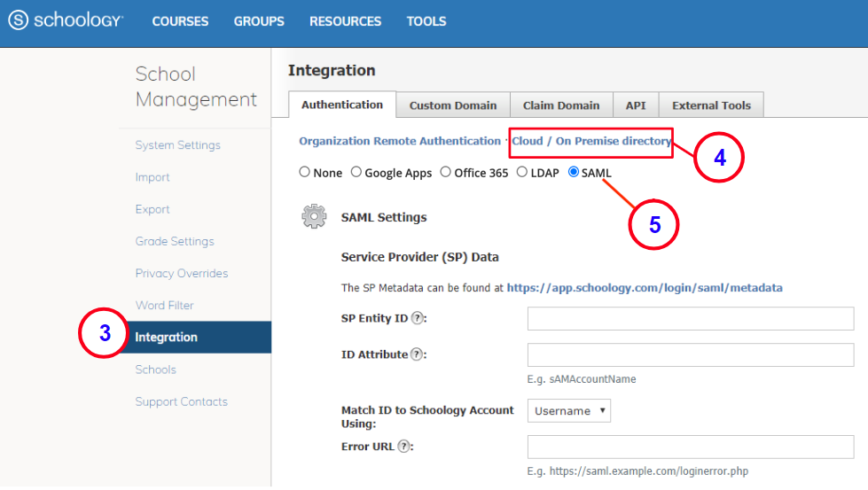Select the SAML radio button
Screen dimensions: 868x490
coord(573,173)
